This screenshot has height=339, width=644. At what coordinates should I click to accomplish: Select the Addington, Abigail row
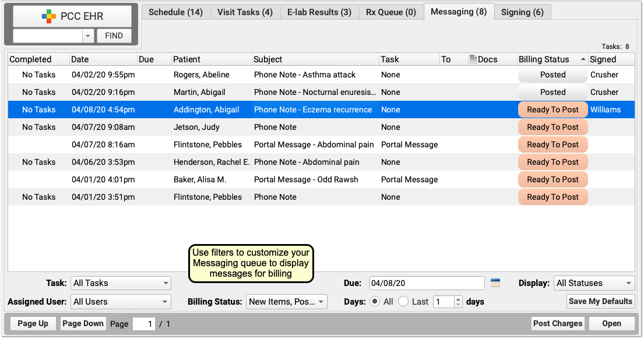[321, 110]
